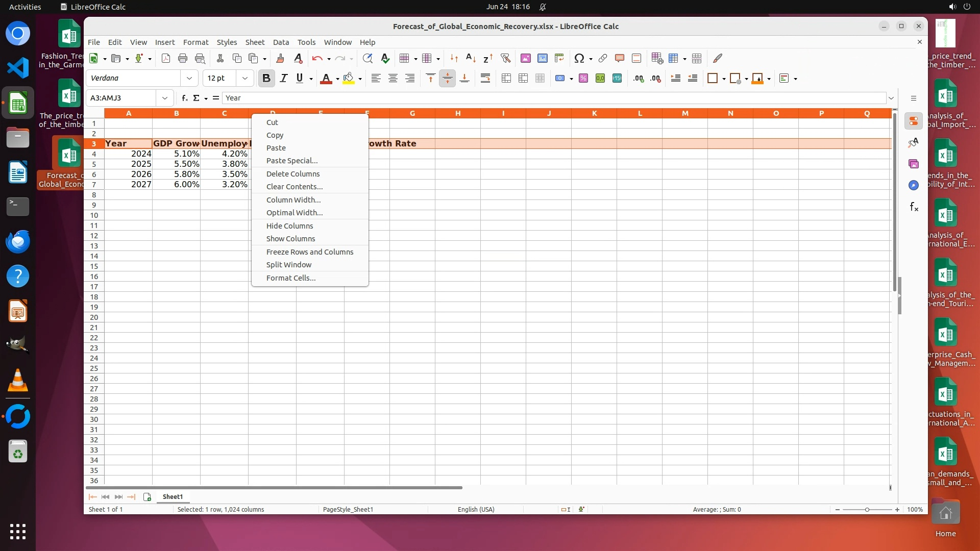
Task: Click the zoom slider handle
Action: [x=867, y=509]
